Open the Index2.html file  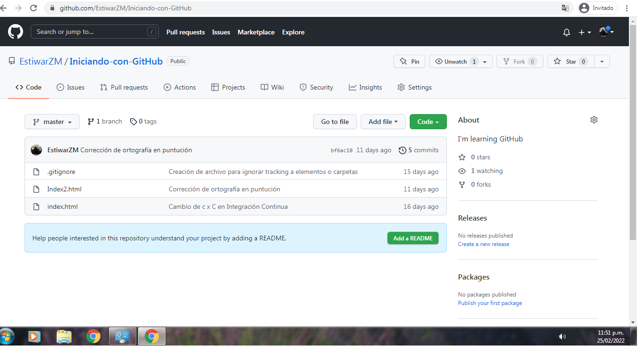[65, 189]
